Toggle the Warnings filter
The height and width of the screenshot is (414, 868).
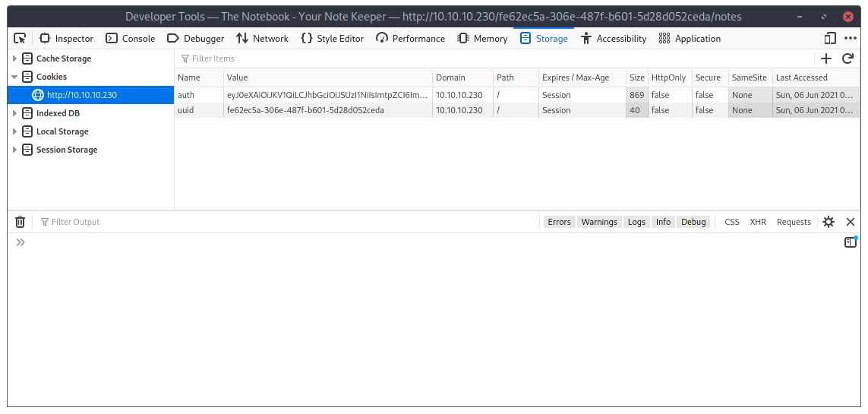[x=599, y=222]
